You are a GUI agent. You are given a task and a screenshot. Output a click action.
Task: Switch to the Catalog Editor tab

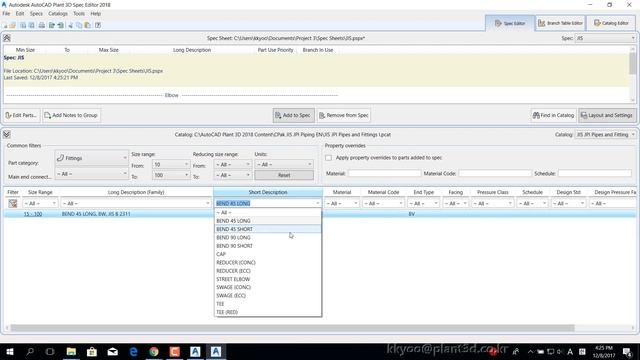click(611, 23)
